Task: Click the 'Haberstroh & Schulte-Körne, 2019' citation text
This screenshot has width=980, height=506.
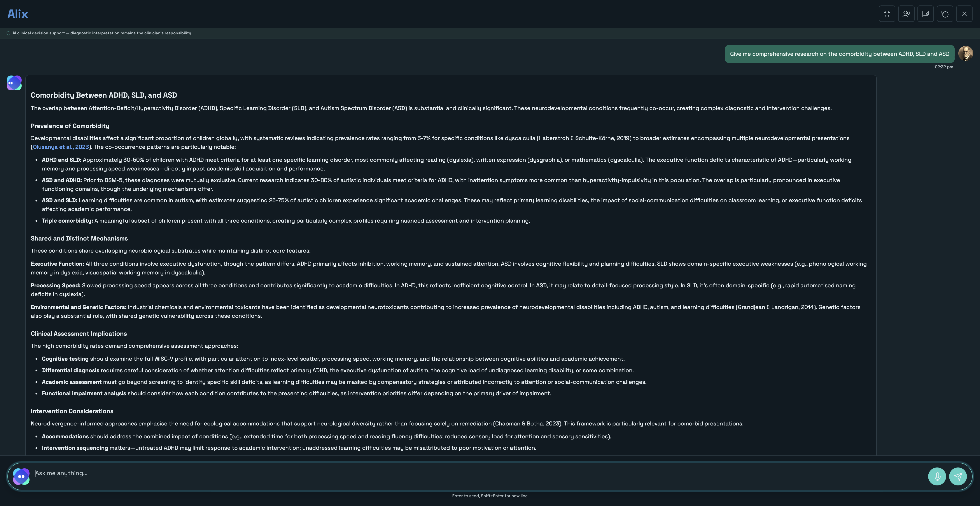Action: pos(584,138)
